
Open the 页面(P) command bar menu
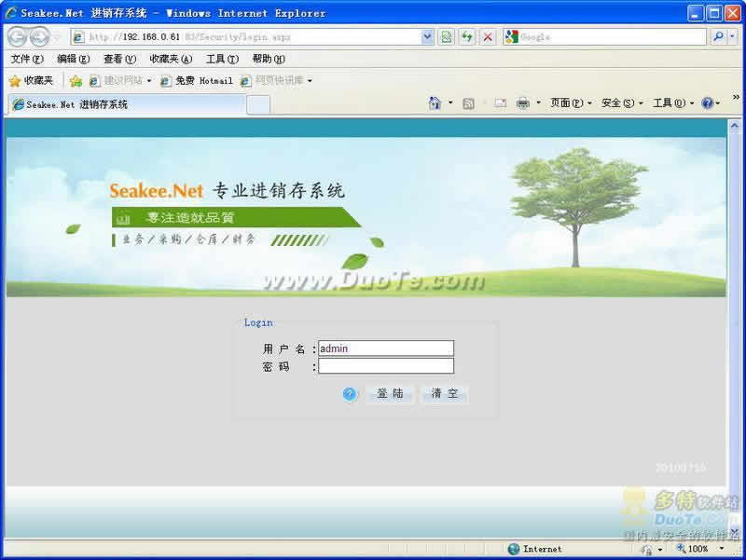tap(571, 103)
